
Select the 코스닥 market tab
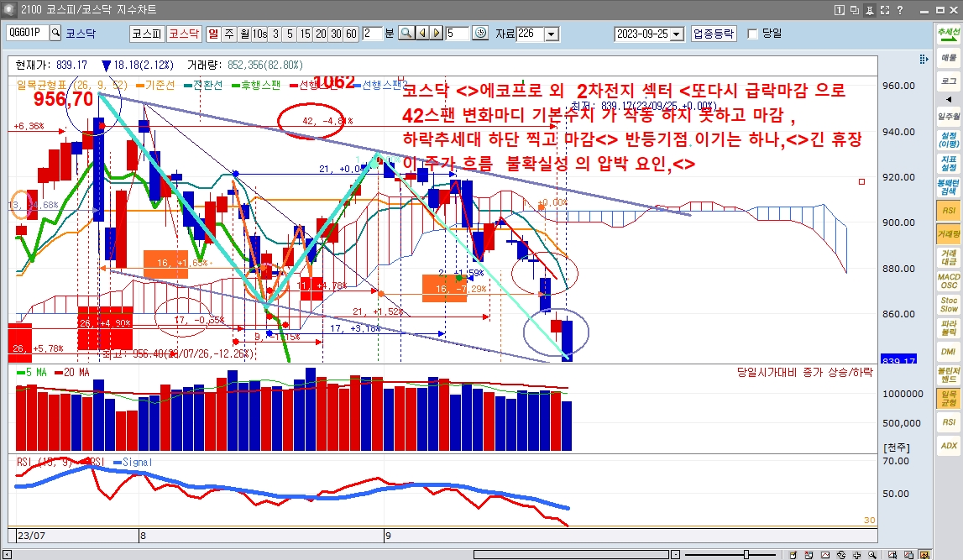pos(184,34)
